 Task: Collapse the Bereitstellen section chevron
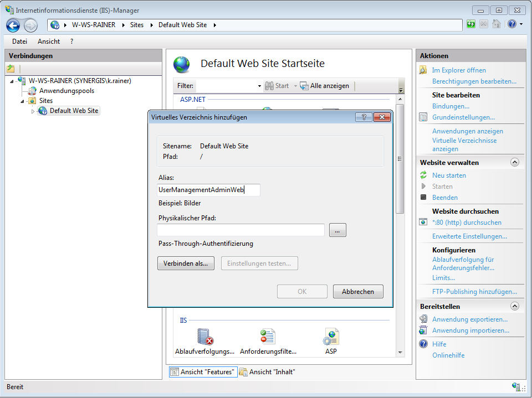click(x=515, y=307)
